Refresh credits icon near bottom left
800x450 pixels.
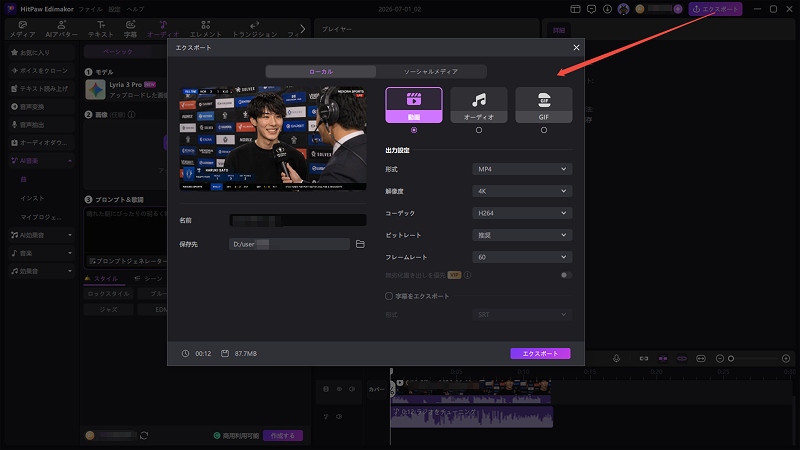(144, 436)
